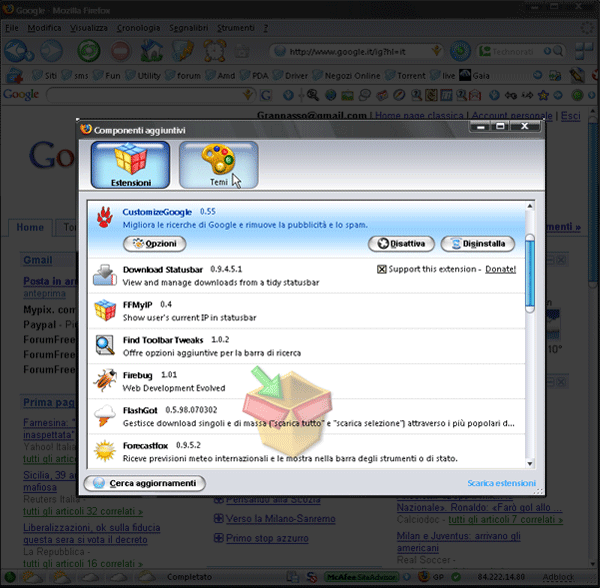Click the S icon in status bar
The height and width of the screenshot is (588, 600).
pyautogui.click(x=312, y=577)
